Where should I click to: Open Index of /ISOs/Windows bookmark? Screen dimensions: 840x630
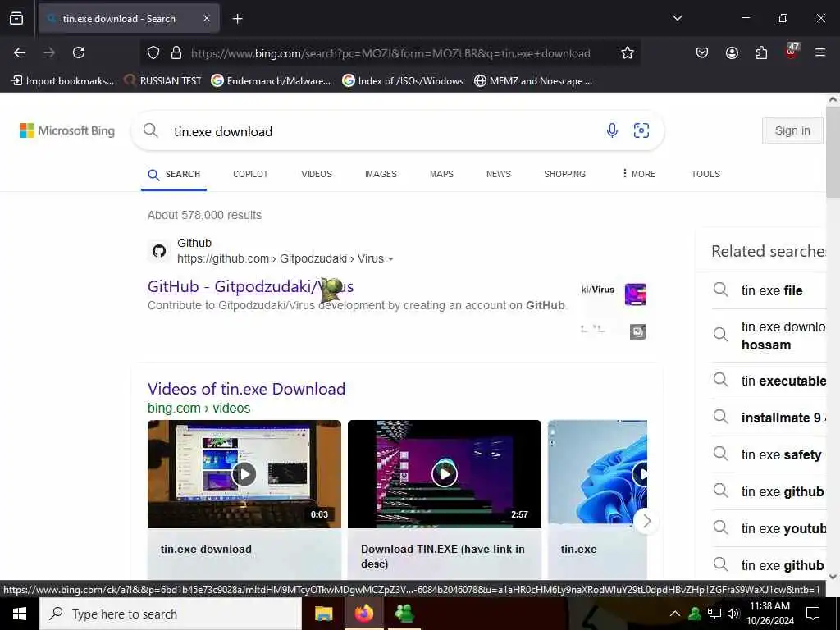click(x=403, y=81)
